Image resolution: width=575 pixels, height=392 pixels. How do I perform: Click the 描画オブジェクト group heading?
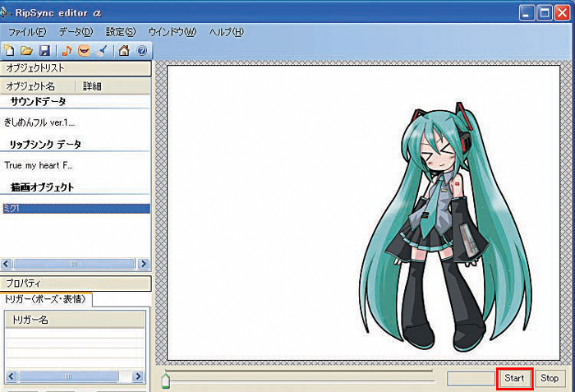(x=42, y=187)
